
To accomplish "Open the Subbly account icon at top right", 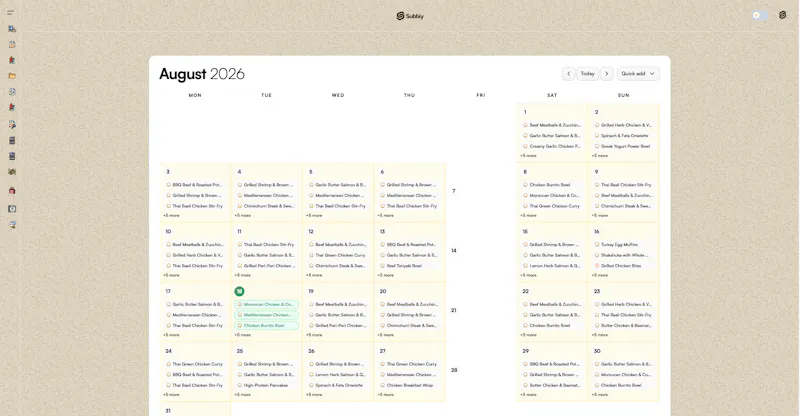I will pyautogui.click(x=782, y=15).
